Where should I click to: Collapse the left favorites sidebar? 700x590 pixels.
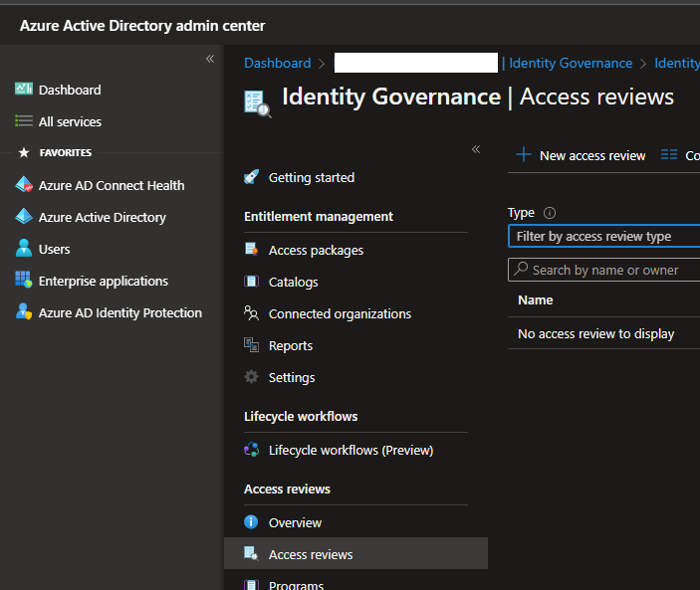tap(210, 59)
